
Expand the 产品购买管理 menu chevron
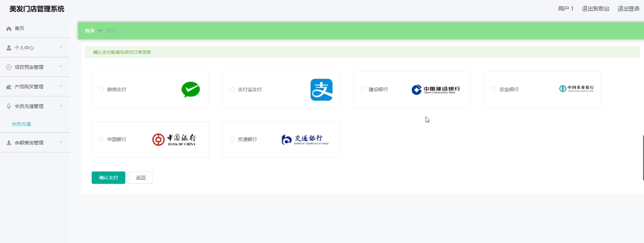61,86
